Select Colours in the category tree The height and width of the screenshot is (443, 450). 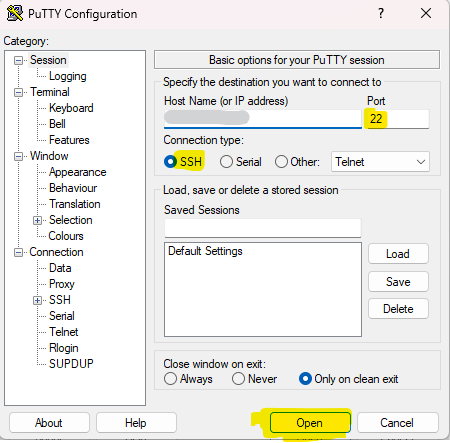coord(66,236)
